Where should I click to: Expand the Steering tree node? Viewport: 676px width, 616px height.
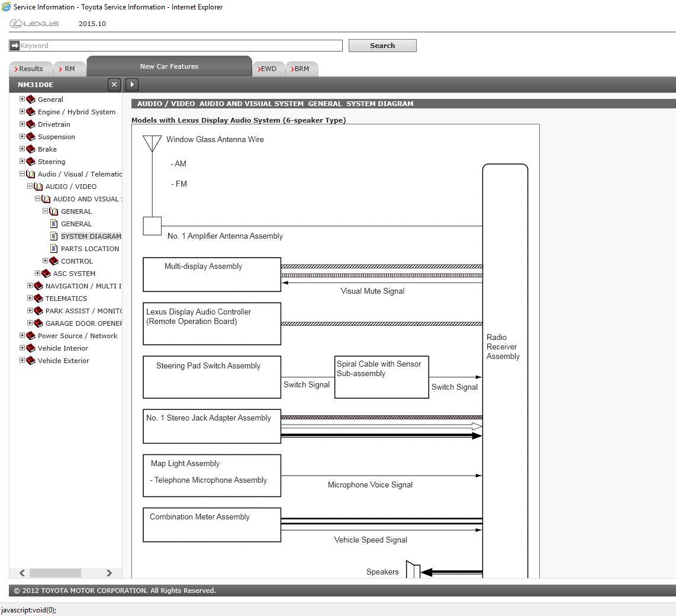tap(22, 161)
